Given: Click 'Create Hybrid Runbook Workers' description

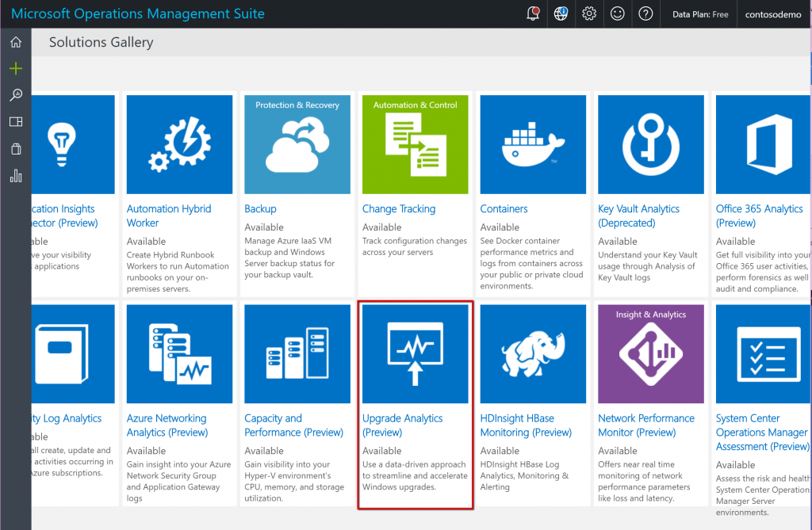Looking at the screenshot, I should (178, 272).
